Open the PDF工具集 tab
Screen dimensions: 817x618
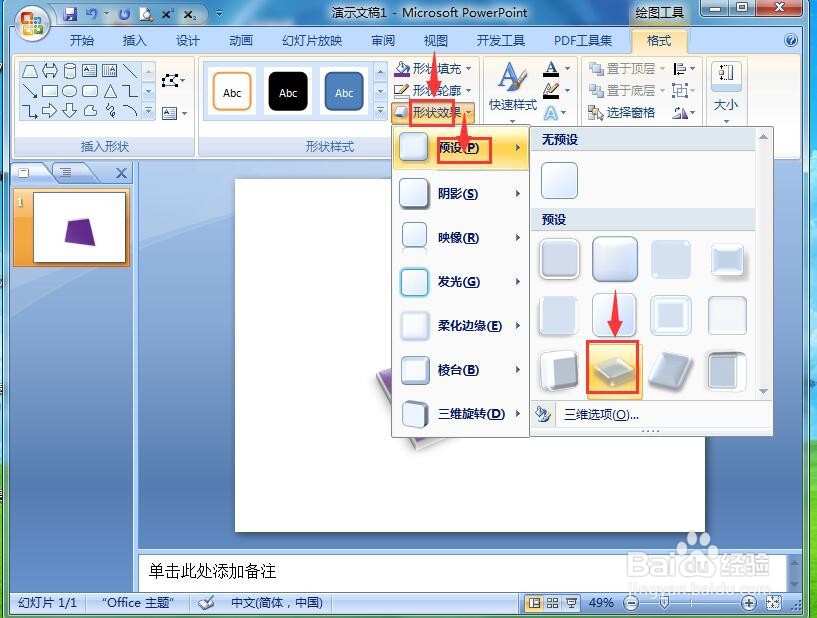point(583,40)
